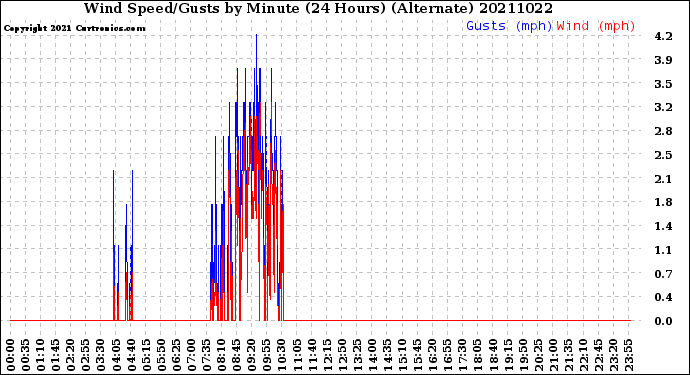Click the 2.8 y-axis label
690x375 pixels.
click(x=663, y=131)
